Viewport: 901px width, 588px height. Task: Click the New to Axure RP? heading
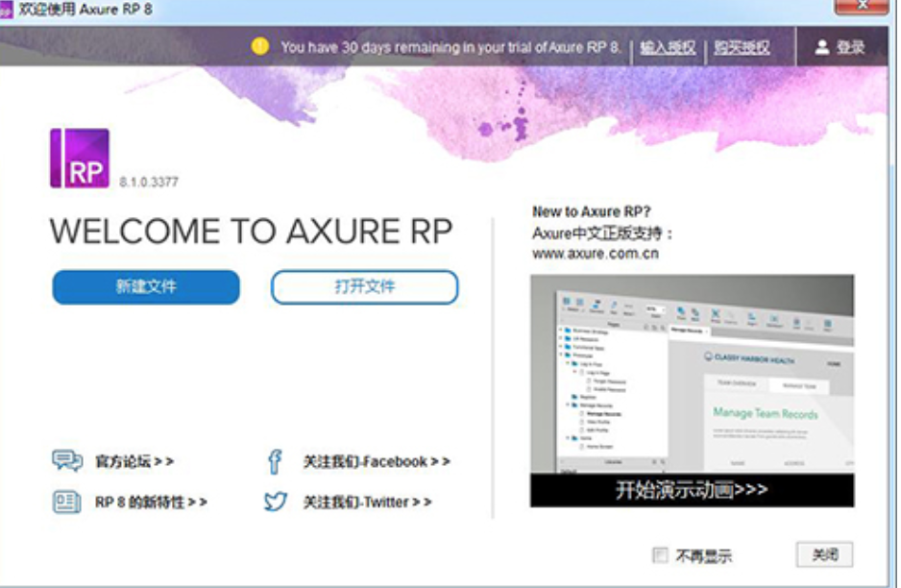[592, 211]
